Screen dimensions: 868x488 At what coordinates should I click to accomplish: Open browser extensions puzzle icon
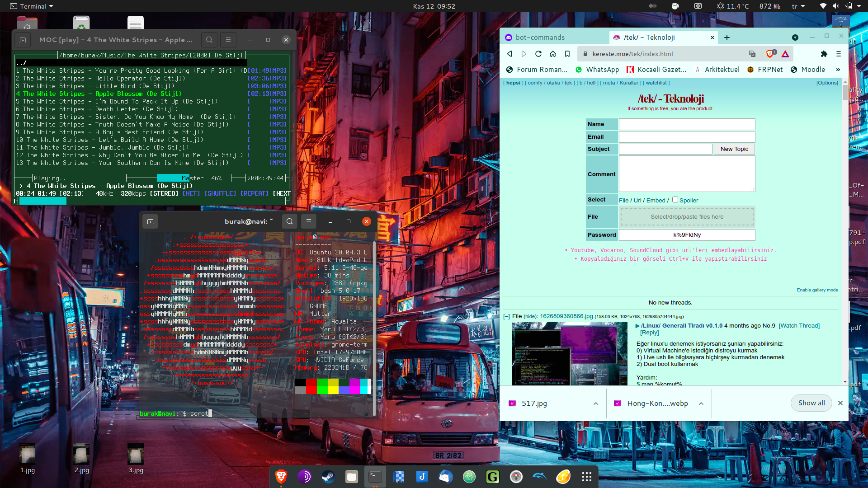coord(824,54)
